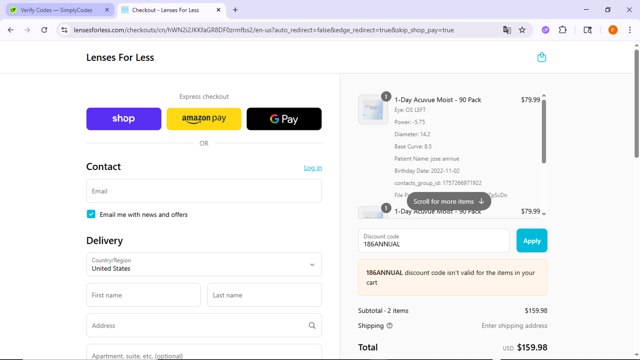Click the Discount code field with 186ANNUAL
This screenshot has width=640, height=360.
click(x=433, y=241)
